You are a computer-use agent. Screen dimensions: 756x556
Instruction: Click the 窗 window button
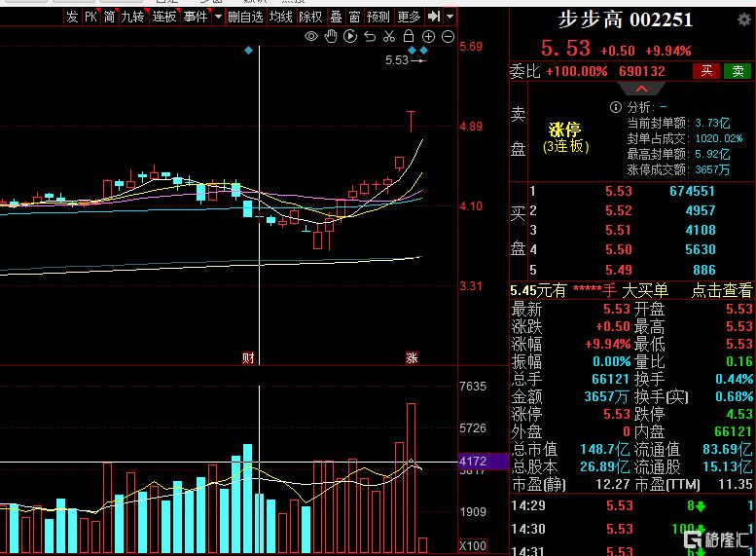click(x=354, y=17)
